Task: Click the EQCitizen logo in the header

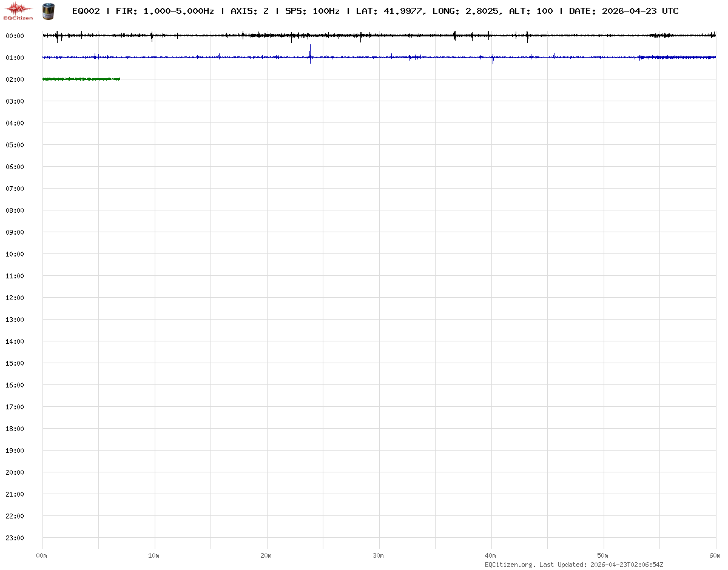Action: 18,10
